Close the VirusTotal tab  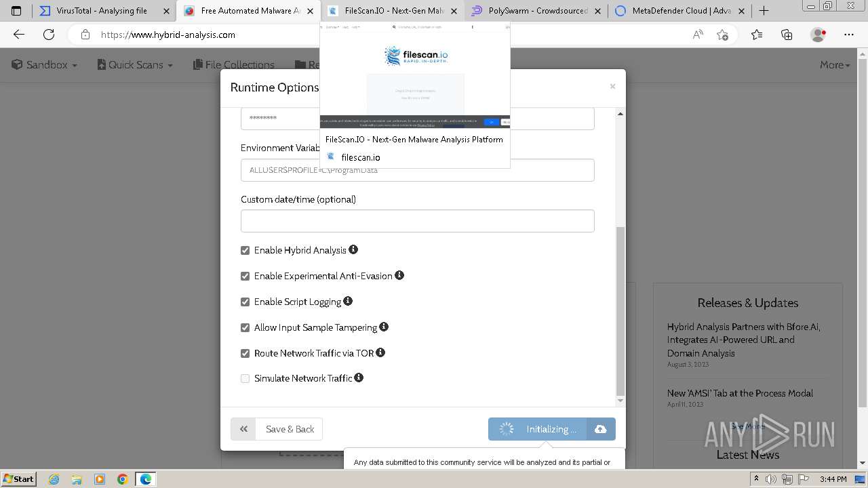[x=166, y=11]
